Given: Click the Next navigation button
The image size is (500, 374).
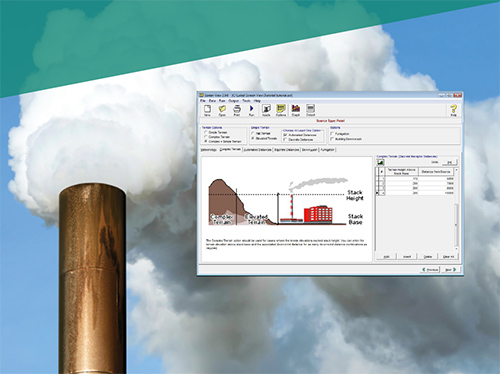Looking at the screenshot, I should click(451, 269).
